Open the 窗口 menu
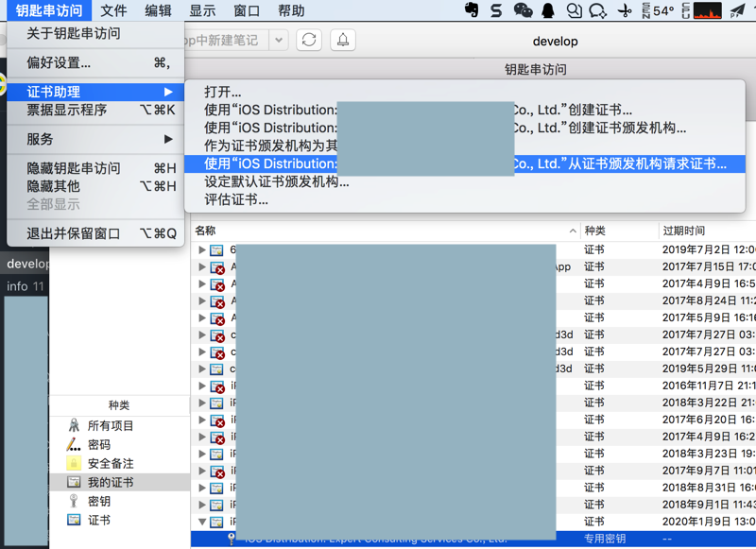 point(247,10)
